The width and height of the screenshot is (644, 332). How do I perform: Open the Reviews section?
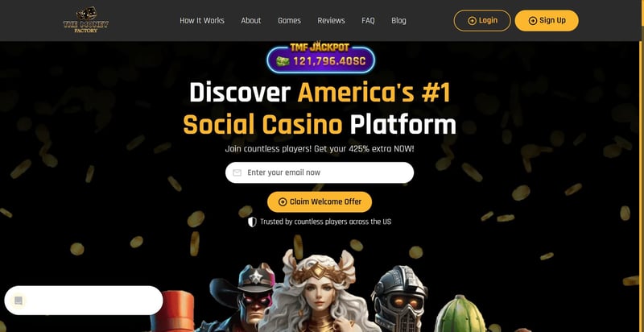click(331, 20)
